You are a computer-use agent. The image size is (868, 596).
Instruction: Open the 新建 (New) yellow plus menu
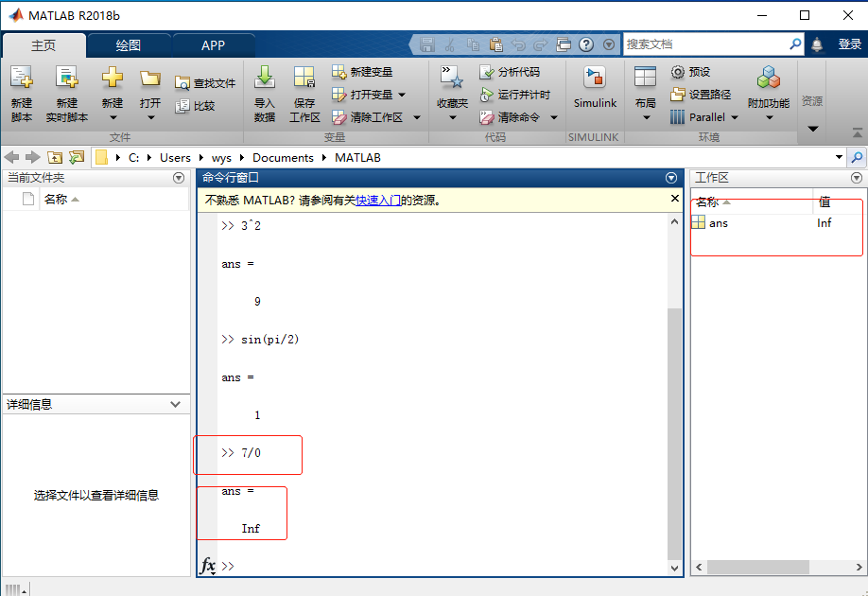click(112, 93)
